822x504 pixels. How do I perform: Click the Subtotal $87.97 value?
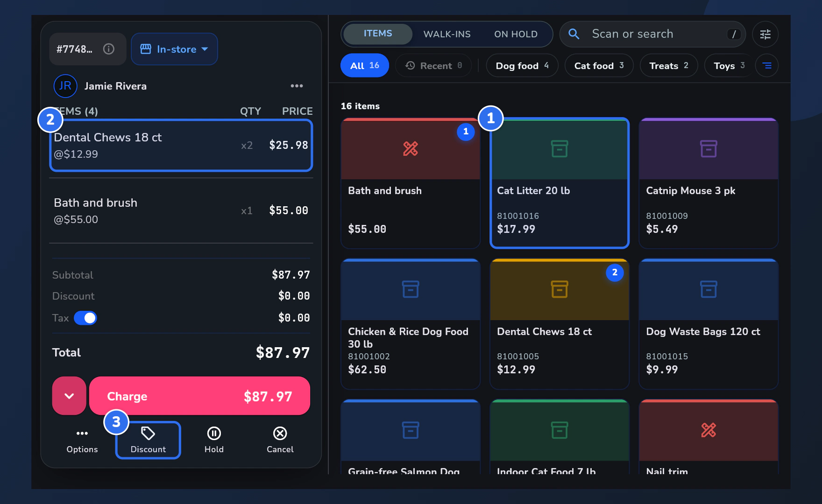[291, 275]
